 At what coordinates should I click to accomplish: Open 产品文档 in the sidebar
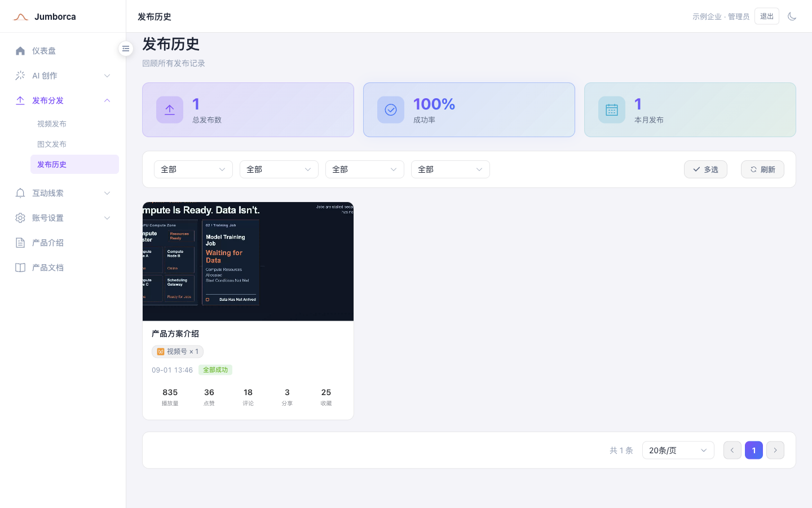pyautogui.click(x=63, y=268)
